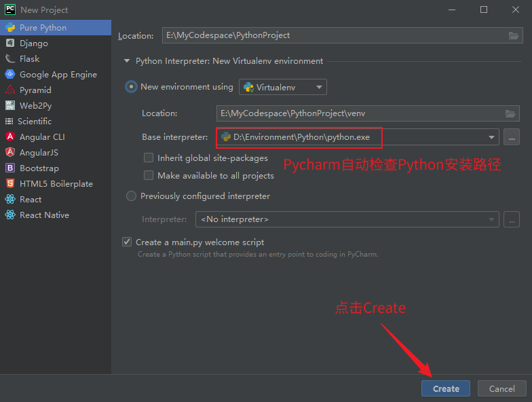Select Pure Python project type
Viewport: 532px width, 402px height.
(x=43, y=28)
